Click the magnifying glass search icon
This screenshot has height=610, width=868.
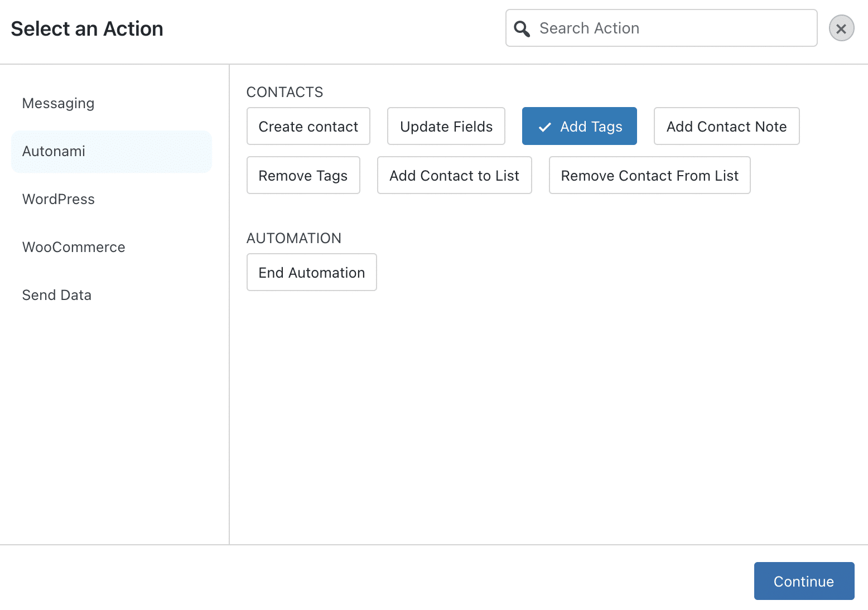pos(522,28)
